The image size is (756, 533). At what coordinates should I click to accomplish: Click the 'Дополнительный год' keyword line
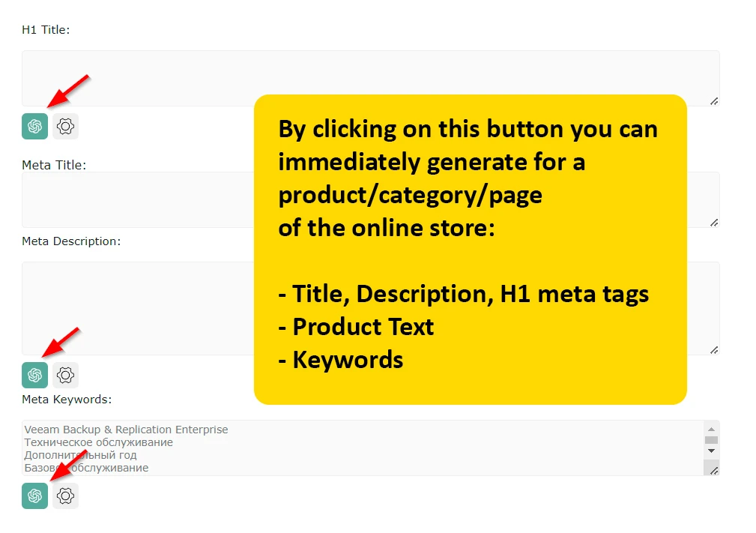point(80,455)
